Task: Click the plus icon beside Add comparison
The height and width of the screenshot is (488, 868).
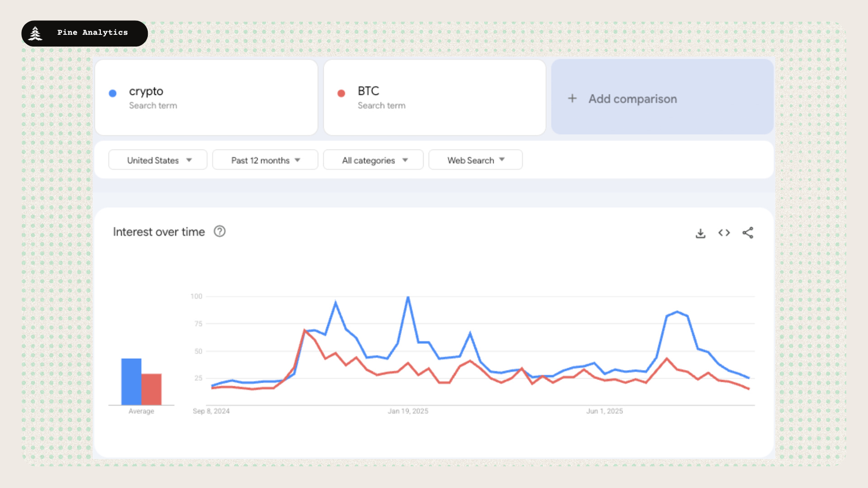Action: 572,99
